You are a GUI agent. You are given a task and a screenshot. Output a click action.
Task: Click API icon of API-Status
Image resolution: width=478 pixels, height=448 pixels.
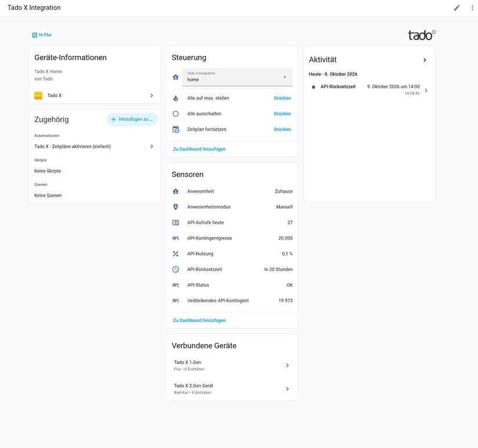175,285
